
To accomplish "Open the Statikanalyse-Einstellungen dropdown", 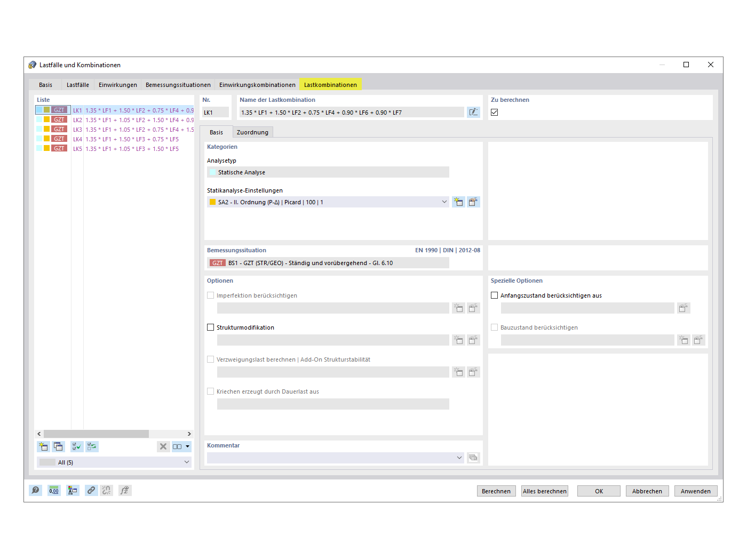I will point(444,202).
